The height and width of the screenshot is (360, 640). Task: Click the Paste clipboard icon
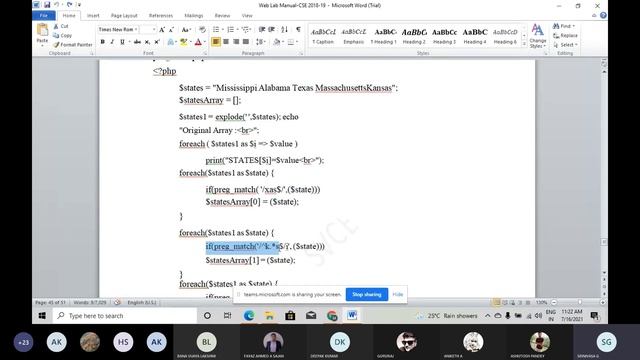42,30
